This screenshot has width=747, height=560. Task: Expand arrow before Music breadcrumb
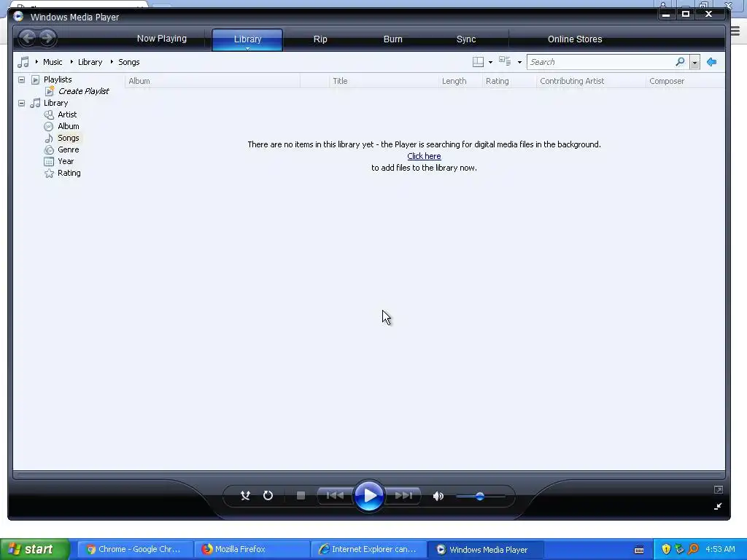click(36, 62)
